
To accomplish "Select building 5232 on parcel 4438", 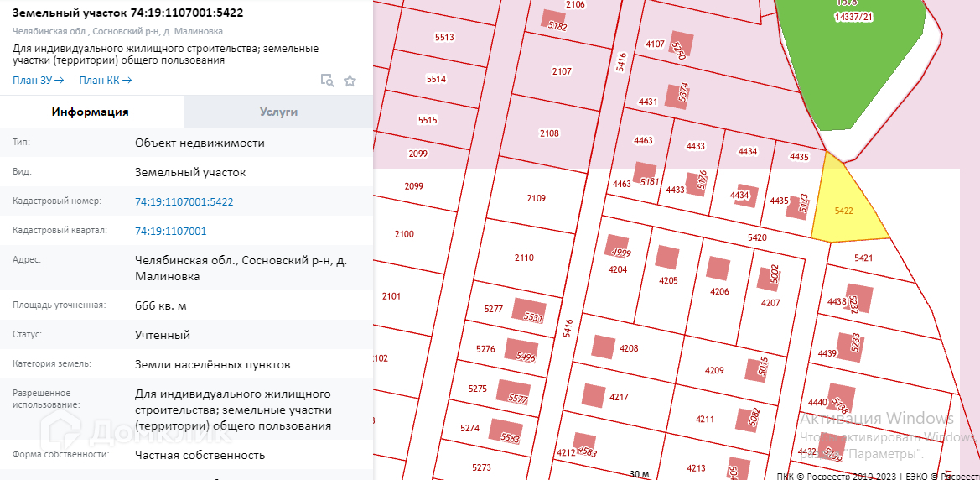I will (x=860, y=299).
